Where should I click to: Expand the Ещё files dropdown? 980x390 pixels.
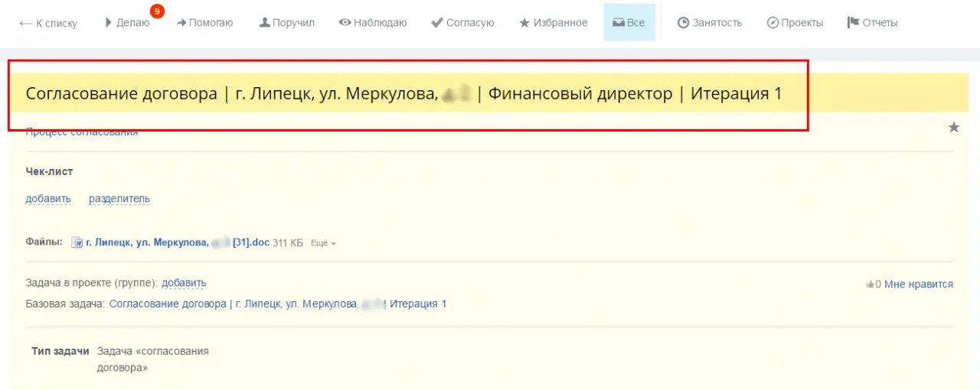323,243
